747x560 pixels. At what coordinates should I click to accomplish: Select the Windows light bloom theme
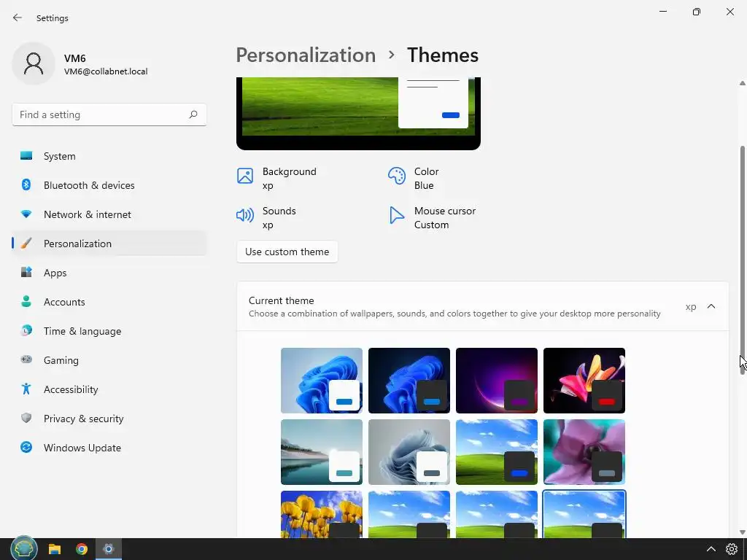tap(322, 381)
